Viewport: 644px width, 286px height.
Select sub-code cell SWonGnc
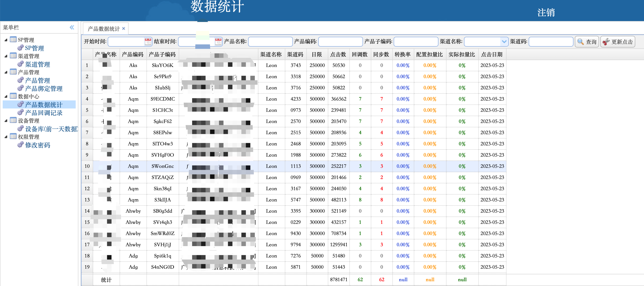point(163,166)
